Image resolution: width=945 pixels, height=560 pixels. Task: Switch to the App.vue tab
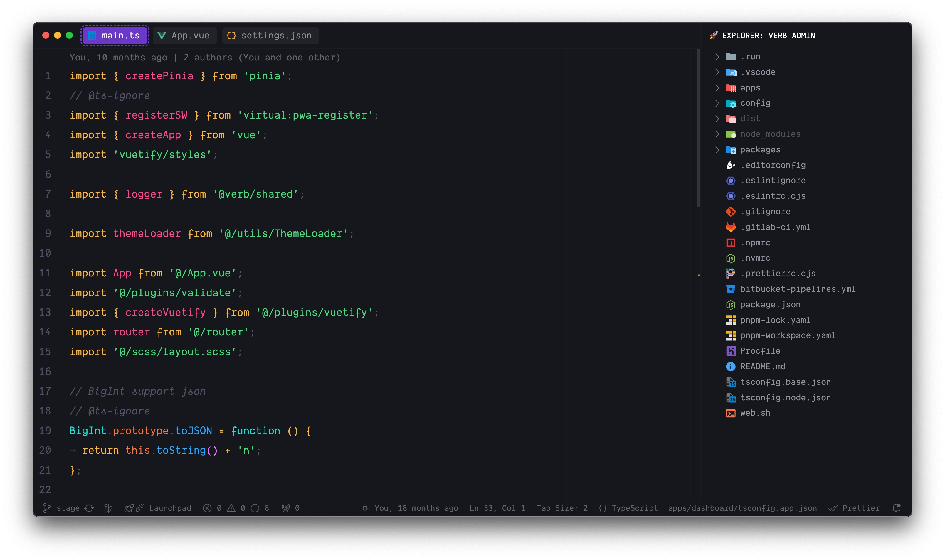(184, 36)
